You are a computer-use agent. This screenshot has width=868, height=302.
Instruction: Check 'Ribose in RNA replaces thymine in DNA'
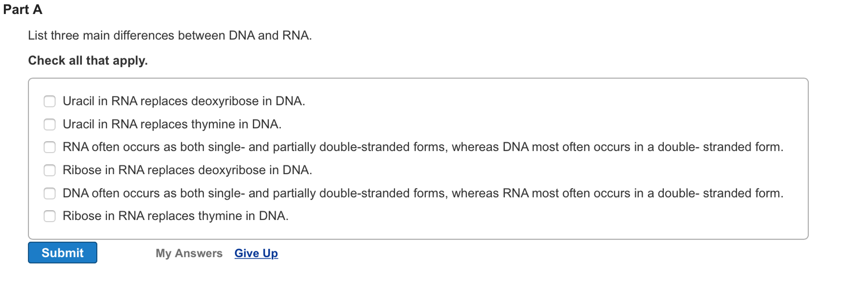pos(50,216)
